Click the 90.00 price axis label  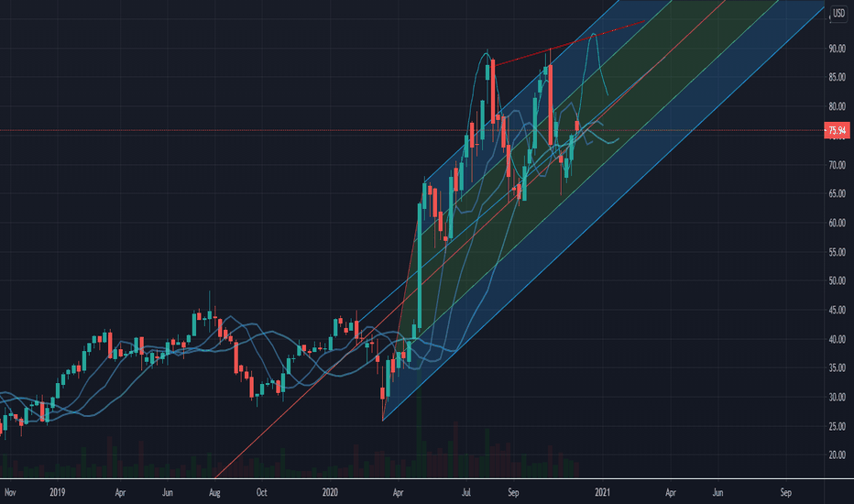click(x=837, y=49)
